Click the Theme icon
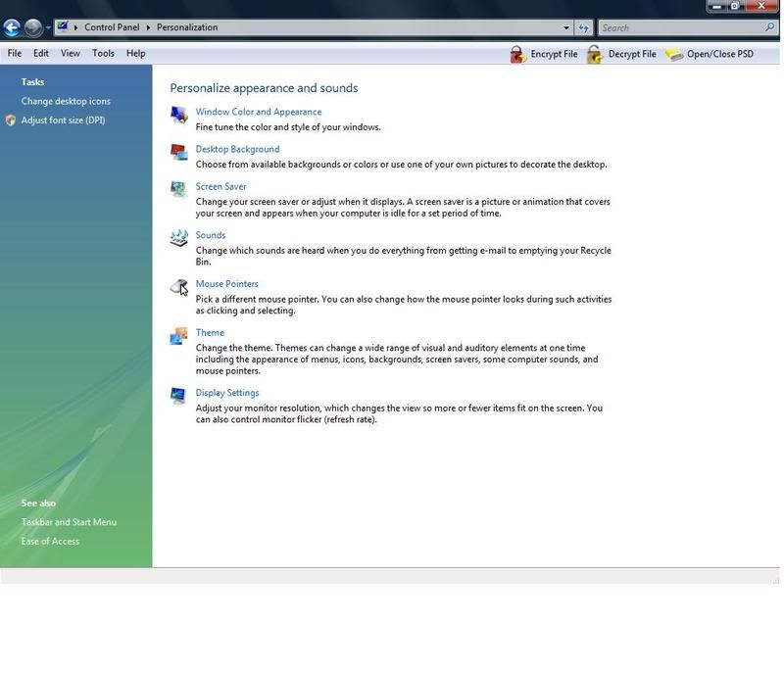 (x=178, y=336)
